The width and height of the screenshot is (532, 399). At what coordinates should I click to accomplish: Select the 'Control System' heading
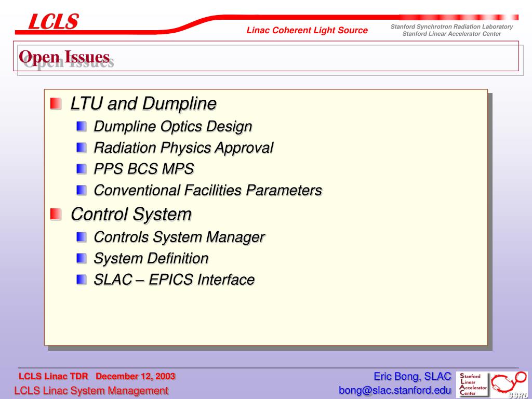(131, 215)
